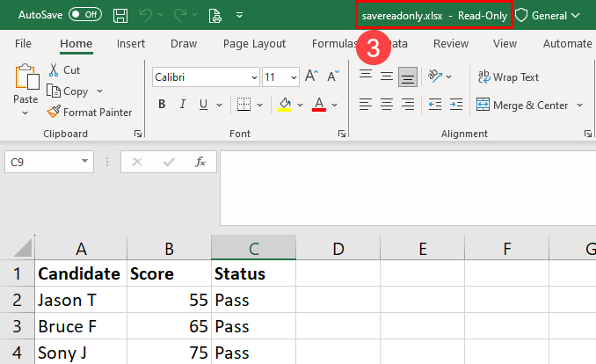Click the Middle Align icon
Image resolution: width=596 pixels, height=364 pixels.
[387, 76]
